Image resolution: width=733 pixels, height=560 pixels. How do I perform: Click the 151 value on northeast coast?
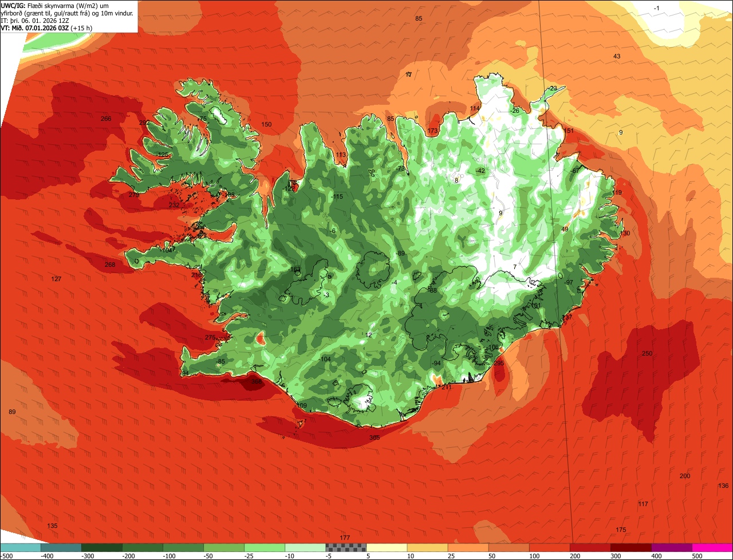569,131
